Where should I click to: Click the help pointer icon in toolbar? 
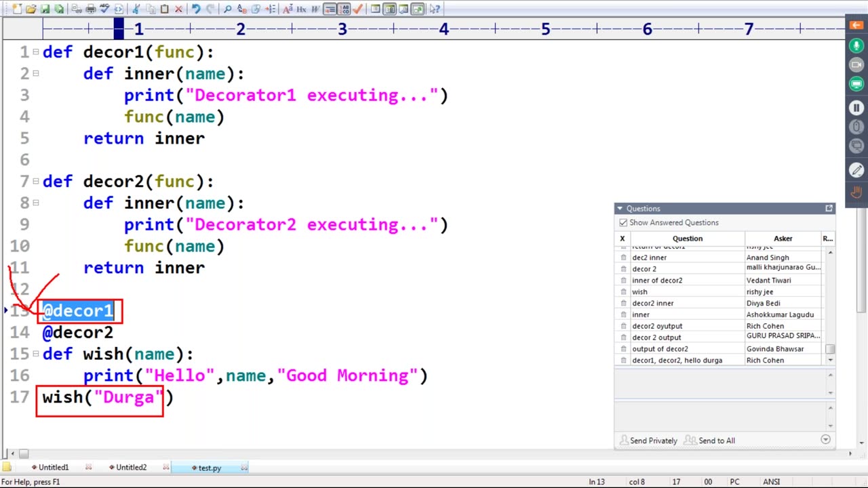[x=434, y=9]
